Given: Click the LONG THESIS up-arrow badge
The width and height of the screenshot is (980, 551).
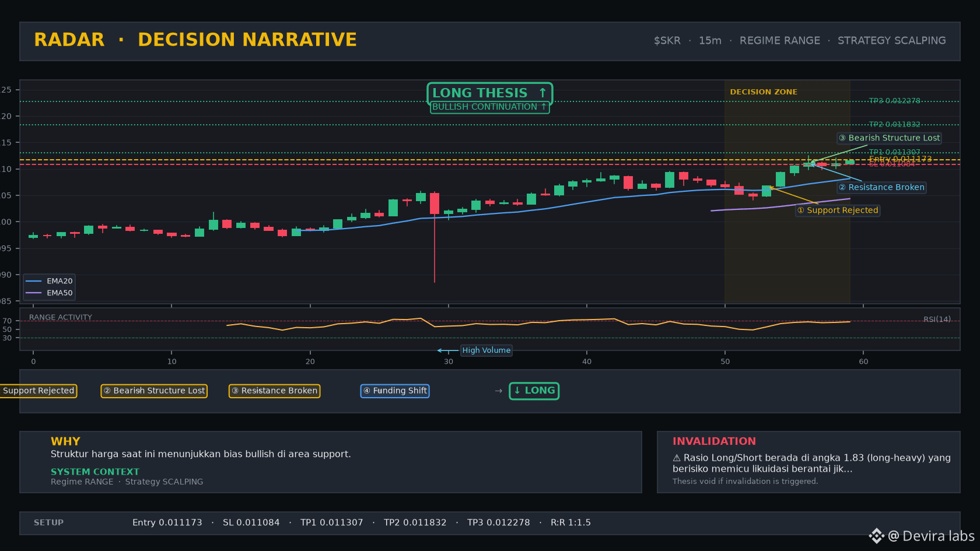Looking at the screenshot, I should point(490,93).
